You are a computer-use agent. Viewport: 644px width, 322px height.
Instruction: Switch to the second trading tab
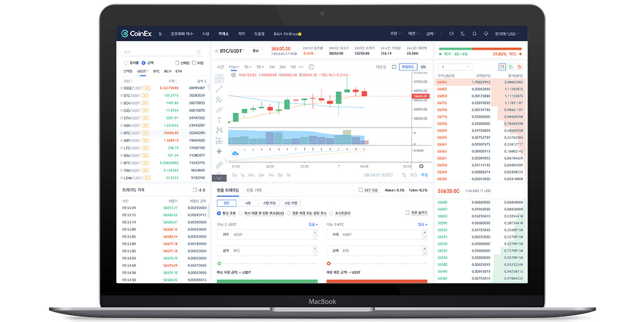(254, 190)
